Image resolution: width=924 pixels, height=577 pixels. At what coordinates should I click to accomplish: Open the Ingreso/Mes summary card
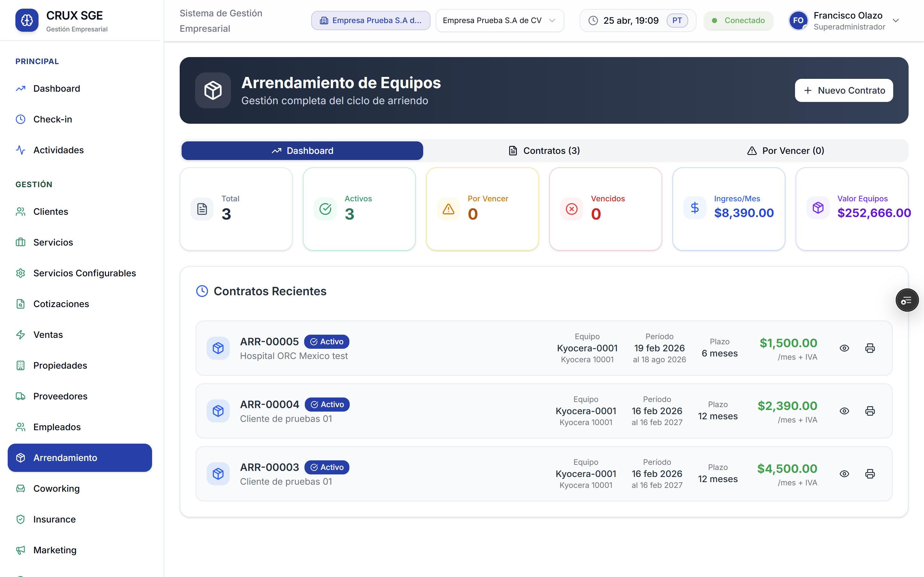click(x=729, y=209)
